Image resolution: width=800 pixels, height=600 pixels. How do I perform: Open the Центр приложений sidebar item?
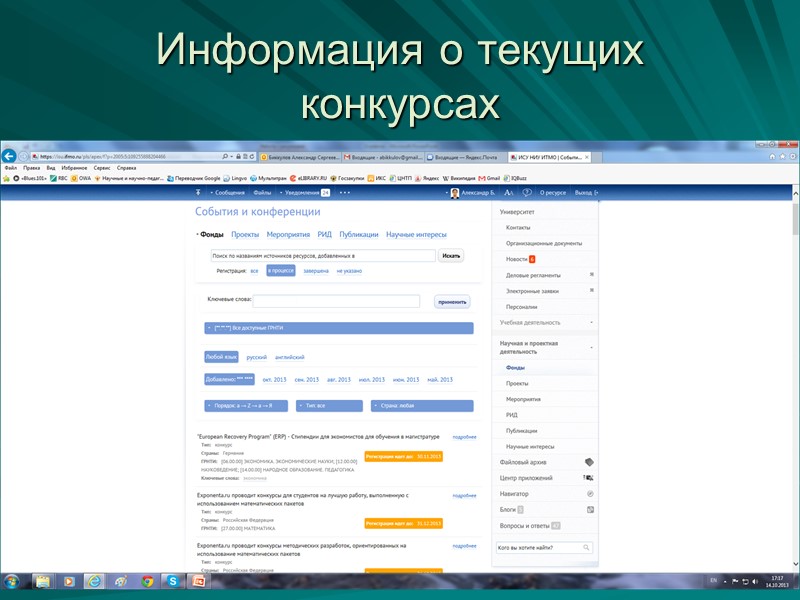pos(526,478)
